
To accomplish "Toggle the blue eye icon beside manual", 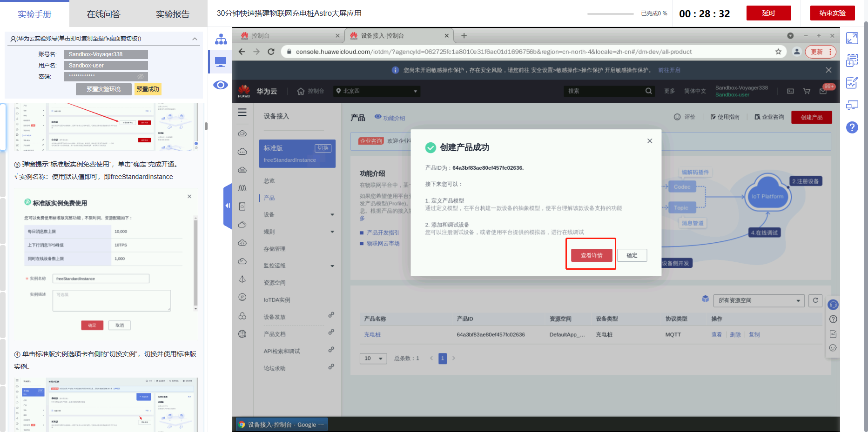I will (x=221, y=85).
